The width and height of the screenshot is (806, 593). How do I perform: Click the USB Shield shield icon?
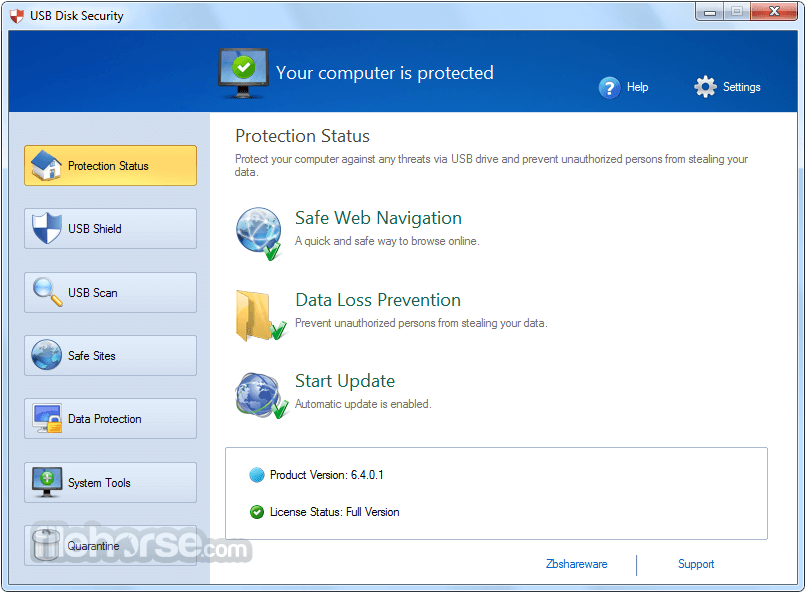46,228
